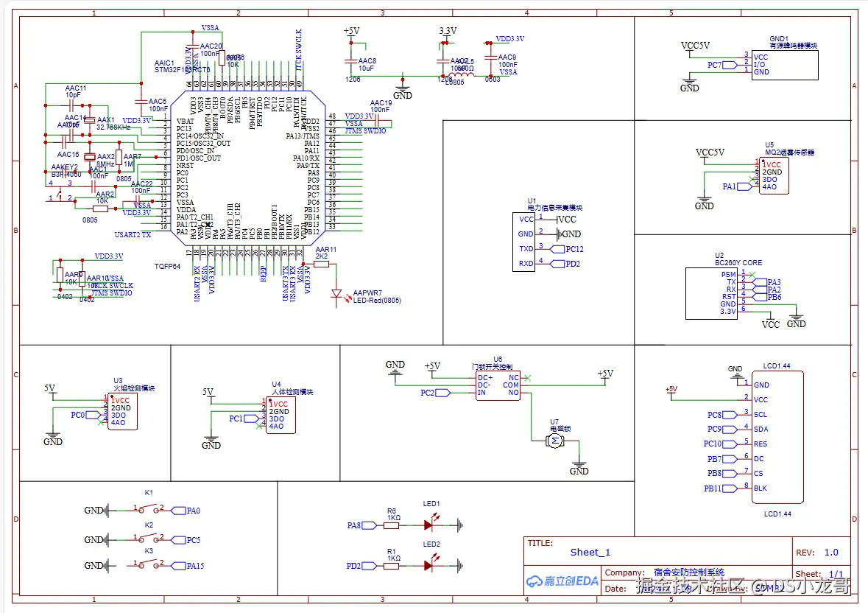The width and height of the screenshot is (868, 613).
Task: Click the R6 1KΩ resistor
Action: tap(390, 525)
